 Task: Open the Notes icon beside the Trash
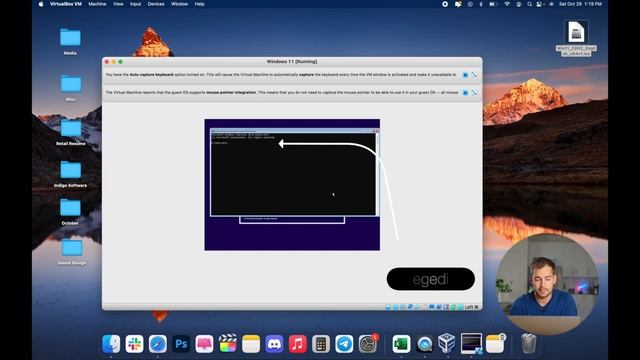[x=495, y=344]
